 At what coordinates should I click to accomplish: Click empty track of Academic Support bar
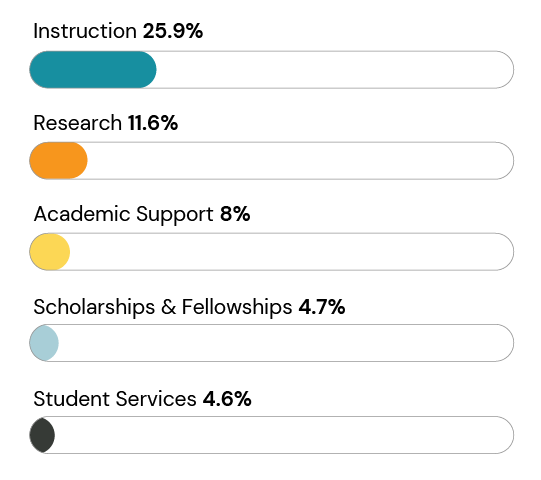click(x=292, y=252)
